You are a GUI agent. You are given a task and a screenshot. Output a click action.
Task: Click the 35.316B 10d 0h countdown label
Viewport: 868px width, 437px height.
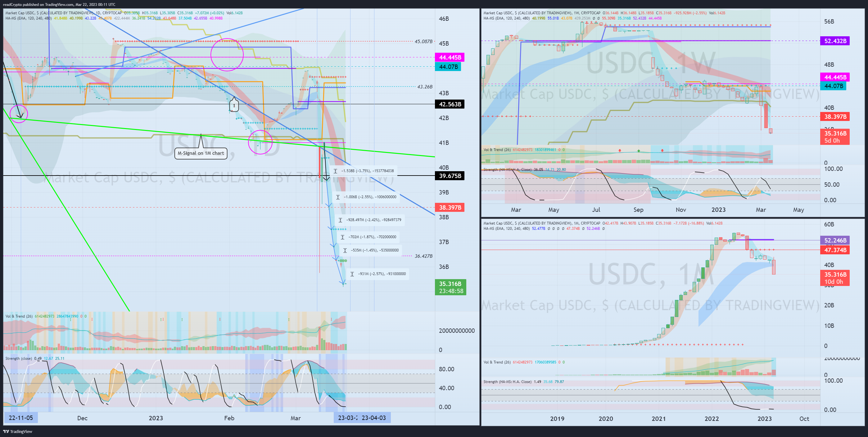click(835, 278)
